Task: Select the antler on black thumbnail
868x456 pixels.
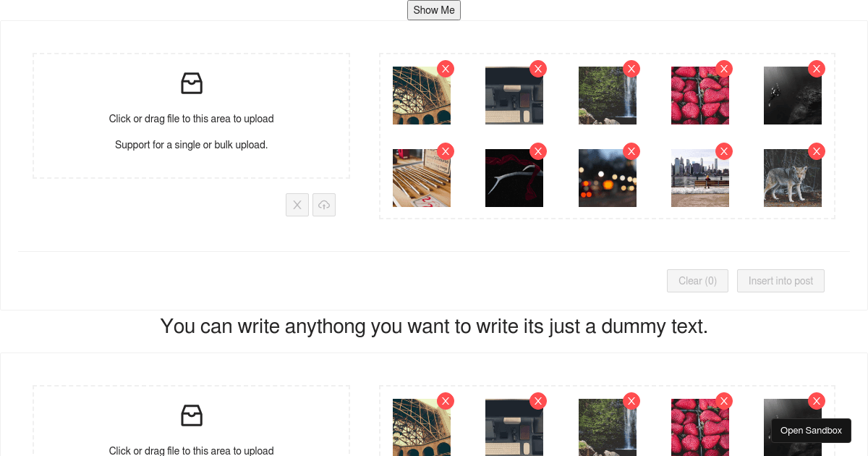Action: point(514,178)
